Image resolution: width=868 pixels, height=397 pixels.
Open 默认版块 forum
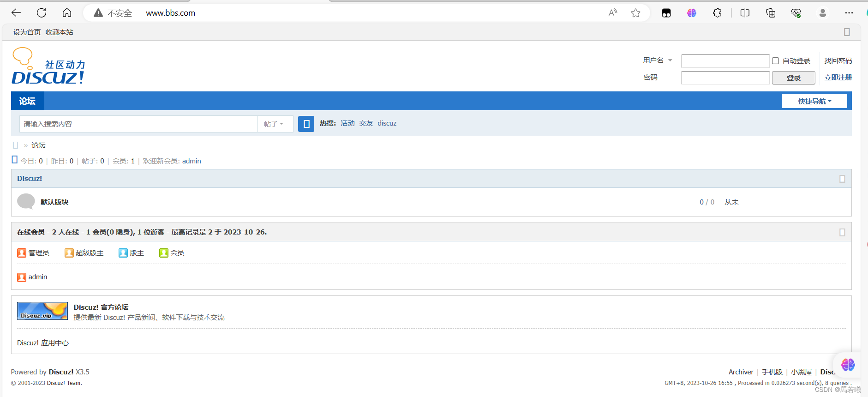54,202
